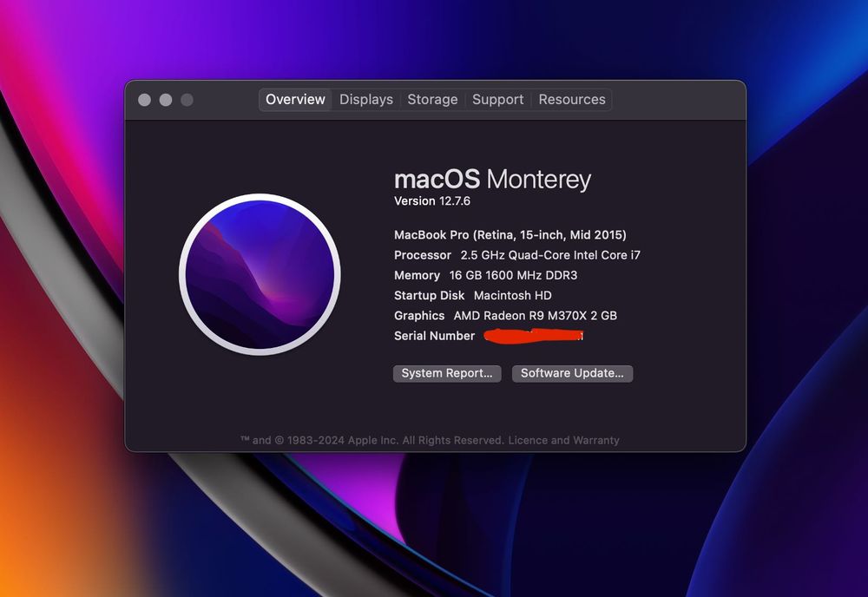The height and width of the screenshot is (597, 868).
Task: Click the Software Update... button
Action: (x=572, y=373)
